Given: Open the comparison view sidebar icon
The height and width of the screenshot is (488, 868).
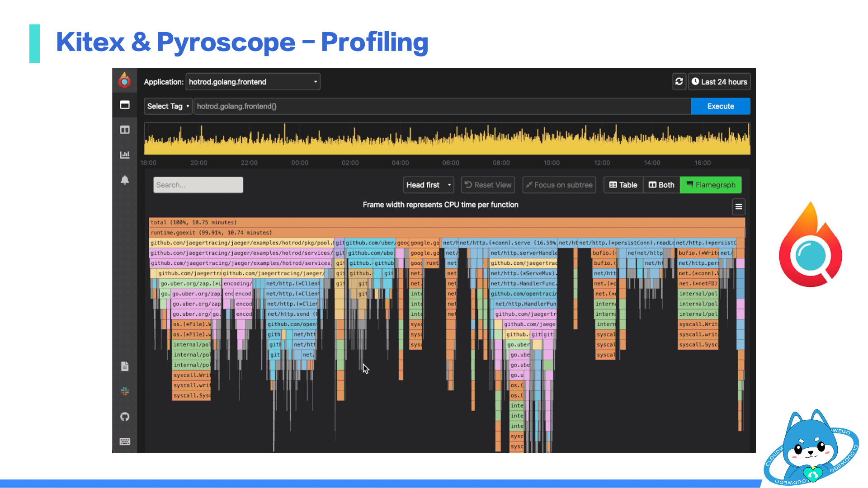Looking at the screenshot, I should pos(125,130).
